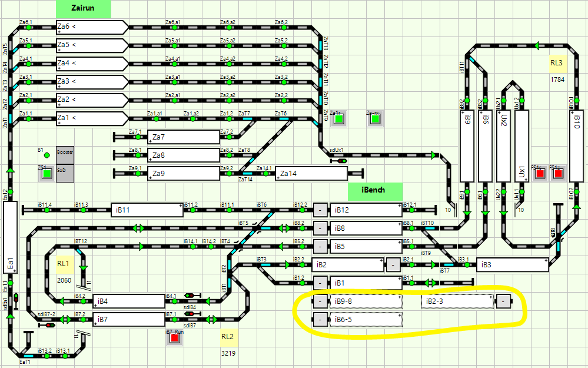Select the iBench header label
This screenshot has height=368, width=588.
tap(375, 191)
